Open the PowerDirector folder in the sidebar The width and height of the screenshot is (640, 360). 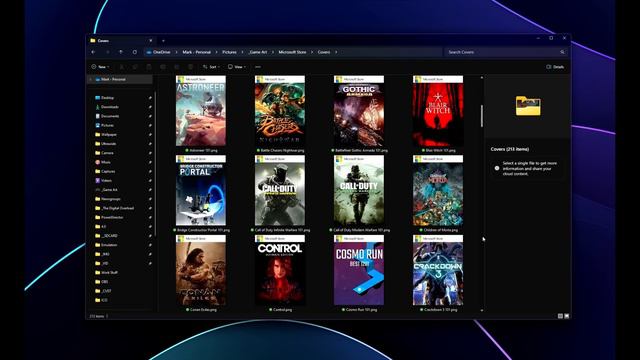tap(112, 218)
